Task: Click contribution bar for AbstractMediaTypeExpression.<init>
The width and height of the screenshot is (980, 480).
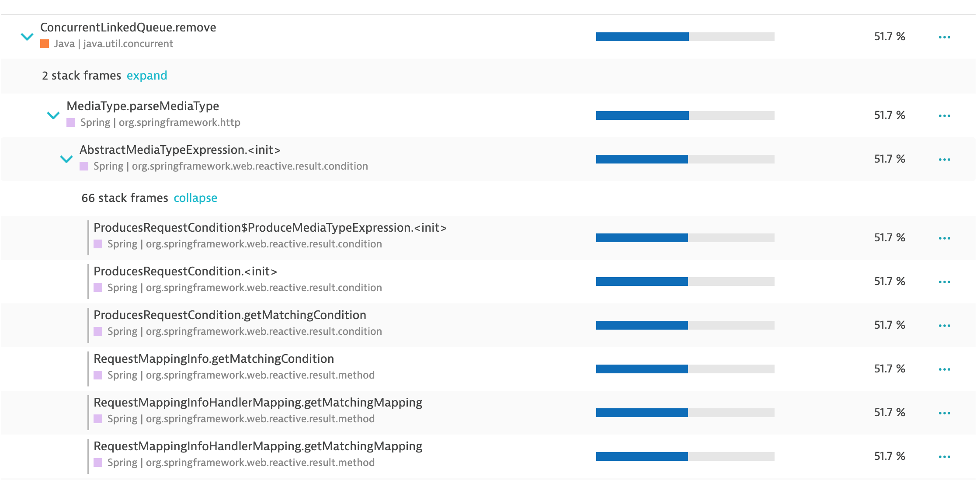Action: pyautogui.click(x=685, y=159)
